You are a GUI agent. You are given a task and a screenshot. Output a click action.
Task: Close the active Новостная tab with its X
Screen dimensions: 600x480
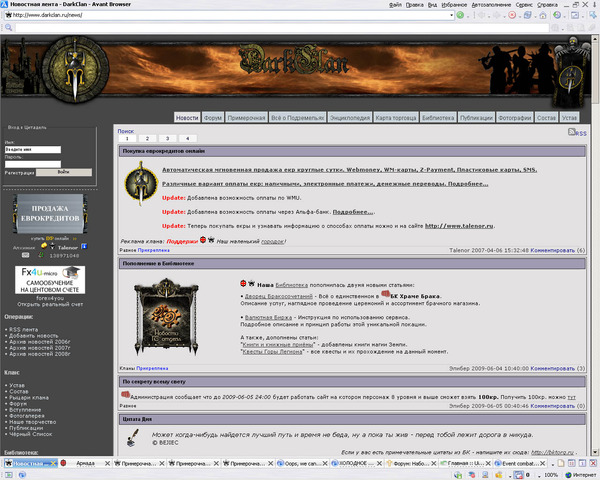tap(53, 464)
